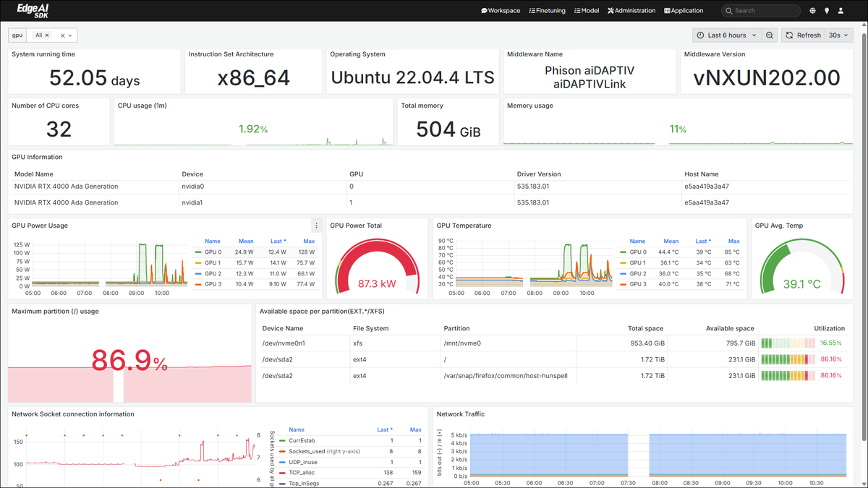Click the EdgeAI SDK logo
Viewport: 868px width, 488px height.
[x=32, y=10]
